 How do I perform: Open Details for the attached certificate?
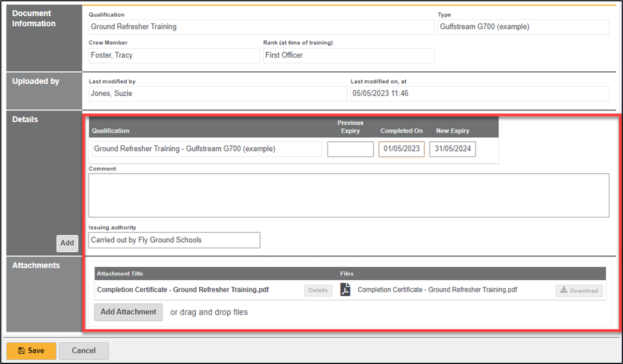click(318, 290)
